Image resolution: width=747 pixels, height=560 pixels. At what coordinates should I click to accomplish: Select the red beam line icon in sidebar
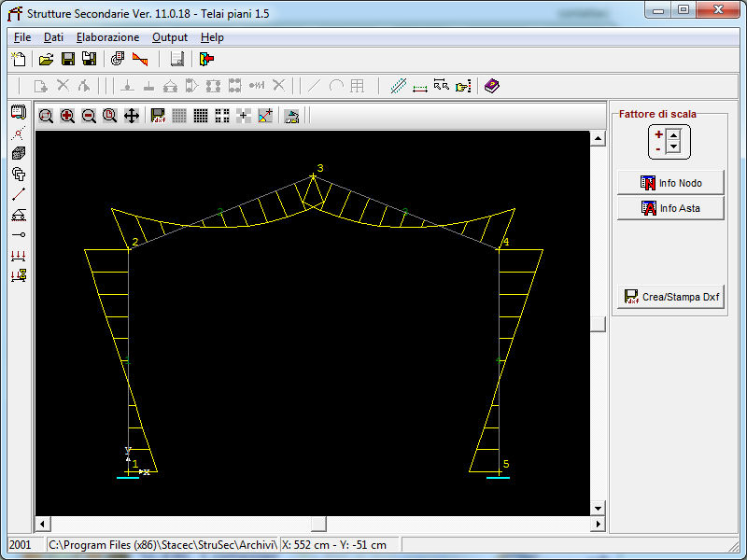[19, 194]
